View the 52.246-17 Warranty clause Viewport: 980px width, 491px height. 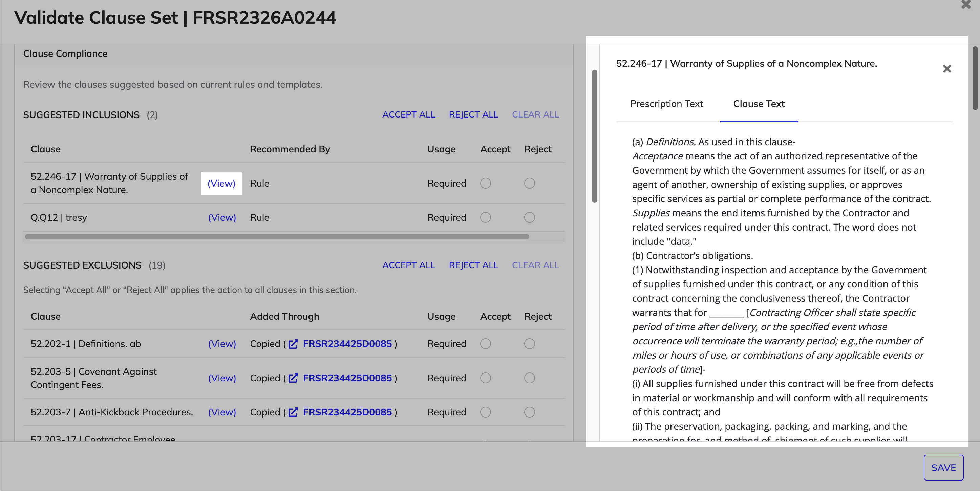[x=221, y=183]
